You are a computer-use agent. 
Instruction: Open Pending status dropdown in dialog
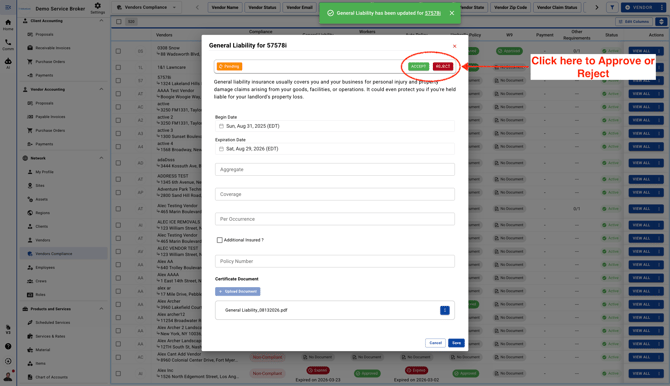(x=229, y=67)
